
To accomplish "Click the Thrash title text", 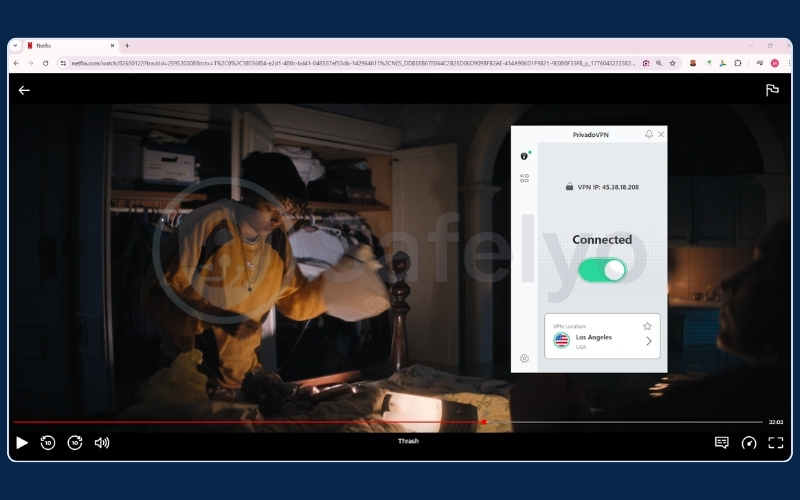I will [408, 441].
